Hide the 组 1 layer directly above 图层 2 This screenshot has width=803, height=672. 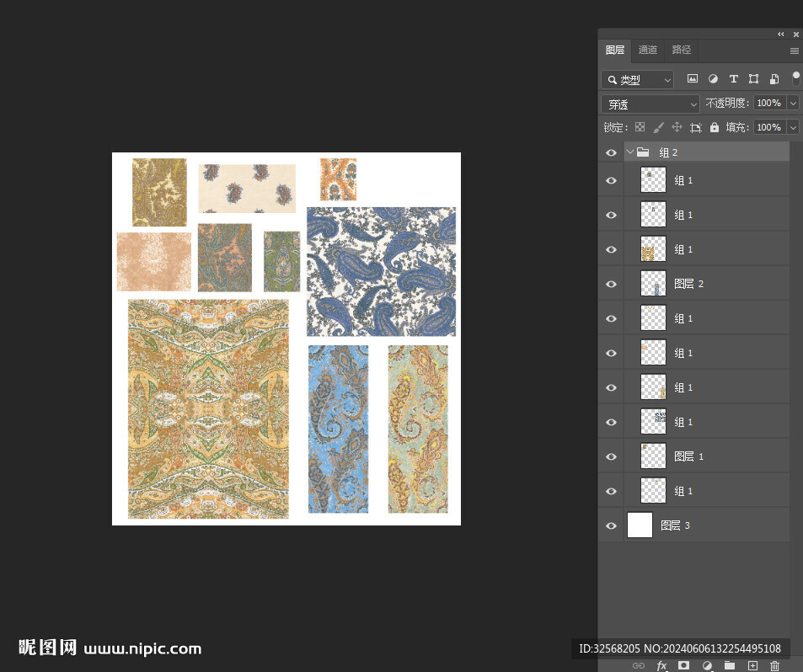coord(611,250)
